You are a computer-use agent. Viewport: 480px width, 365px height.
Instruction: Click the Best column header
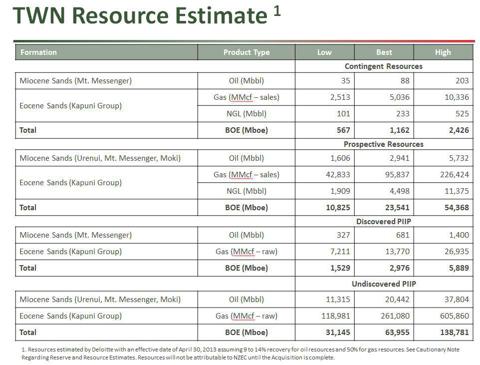click(384, 52)
